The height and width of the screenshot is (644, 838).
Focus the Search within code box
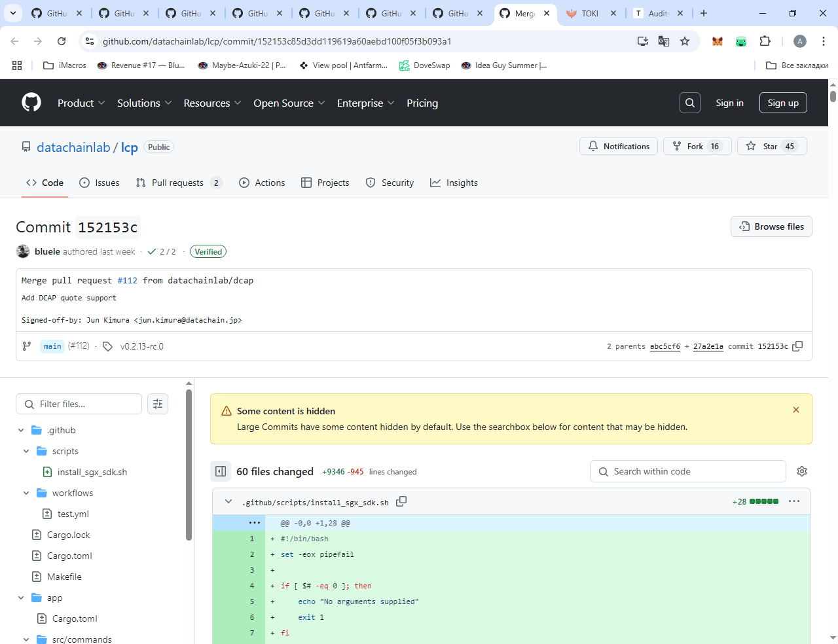(688, 471)
